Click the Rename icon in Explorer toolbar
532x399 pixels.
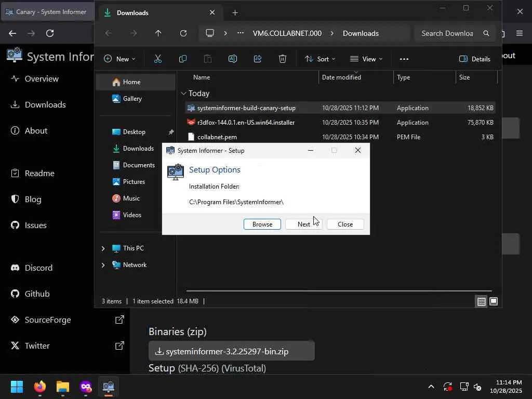tap(232, 59)
